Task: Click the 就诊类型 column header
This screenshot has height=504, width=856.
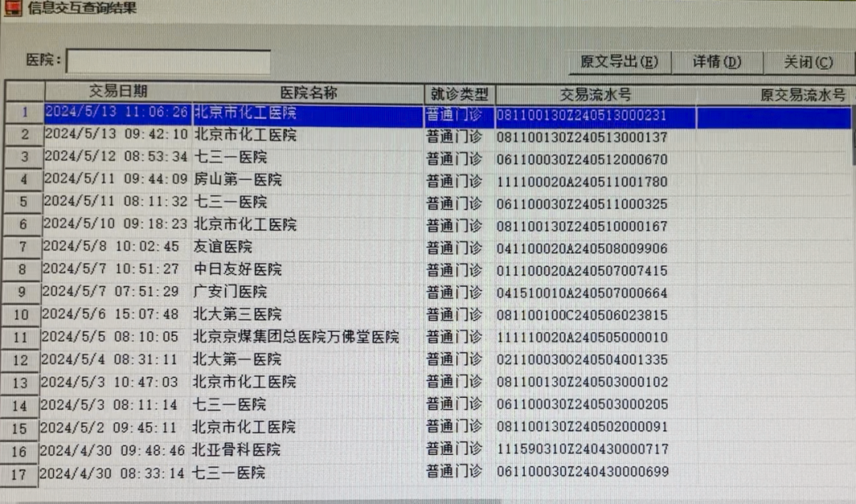Action: click(x=458, y=92)
